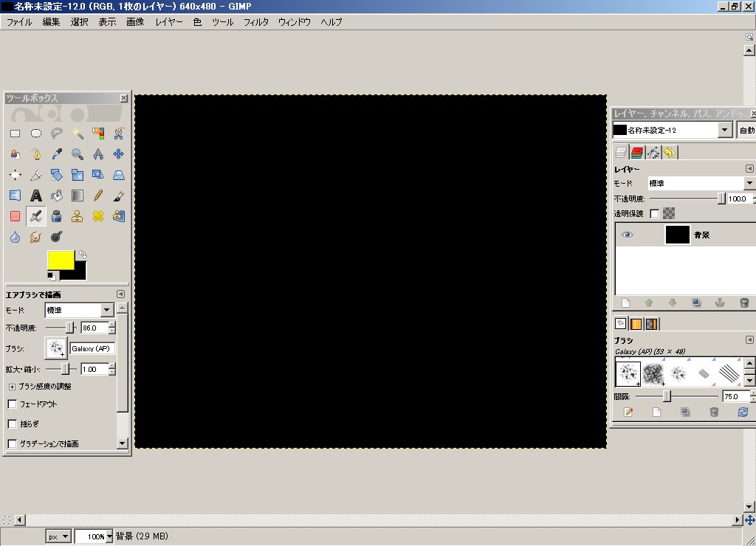
Task: Select the Move tool
Action: point(119,154)
